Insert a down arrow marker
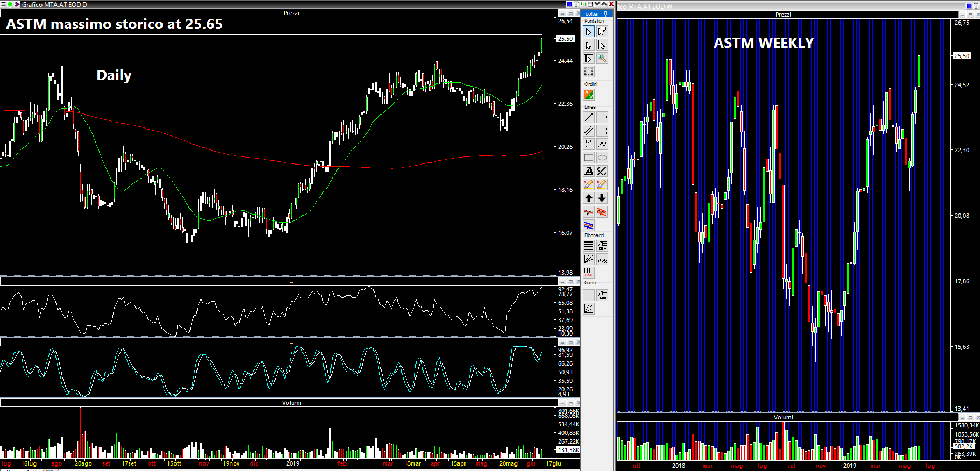 click(602, 198)
